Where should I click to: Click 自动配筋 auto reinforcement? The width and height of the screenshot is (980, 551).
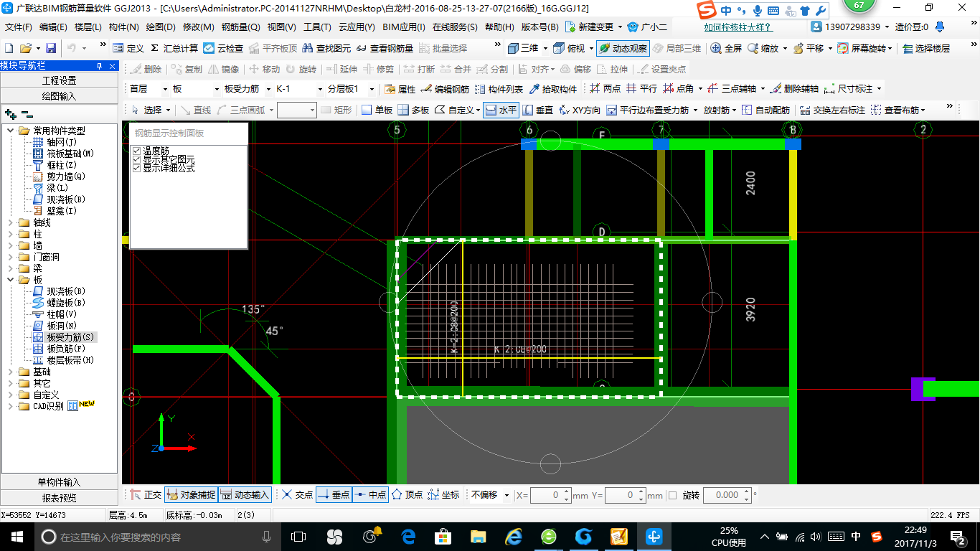765,110
